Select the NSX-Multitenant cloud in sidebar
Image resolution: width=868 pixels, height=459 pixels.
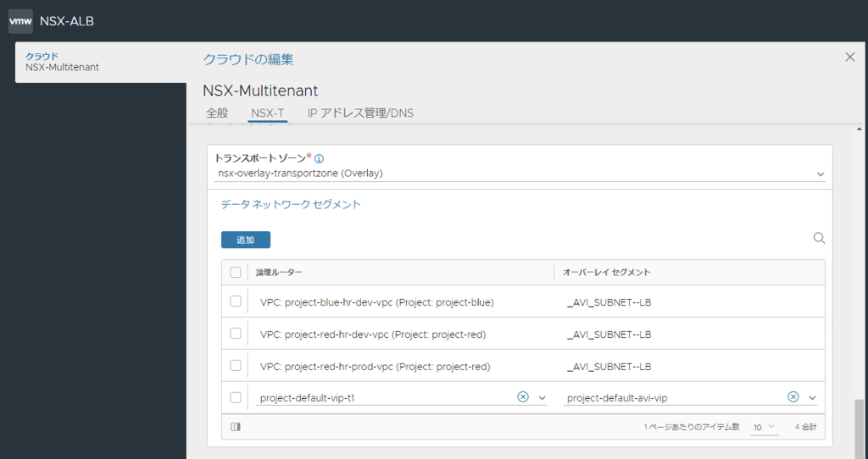point(62,62)
